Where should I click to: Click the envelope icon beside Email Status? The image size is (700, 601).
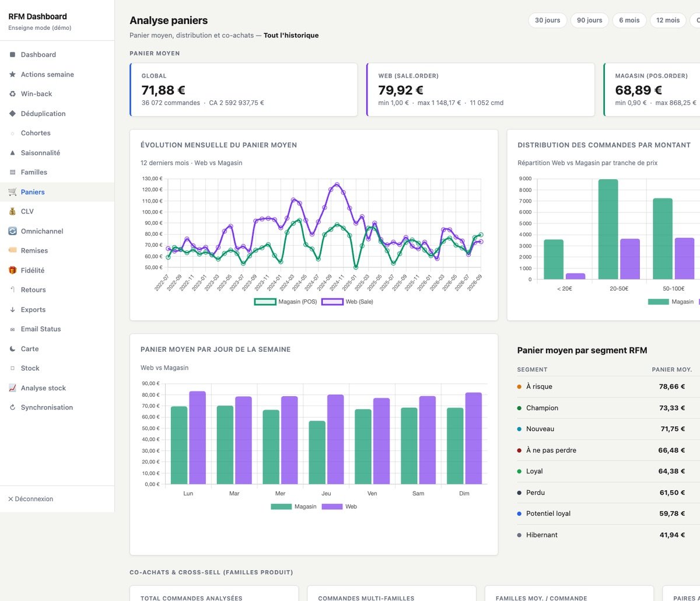pyautogui.click(x=12, y=329)
